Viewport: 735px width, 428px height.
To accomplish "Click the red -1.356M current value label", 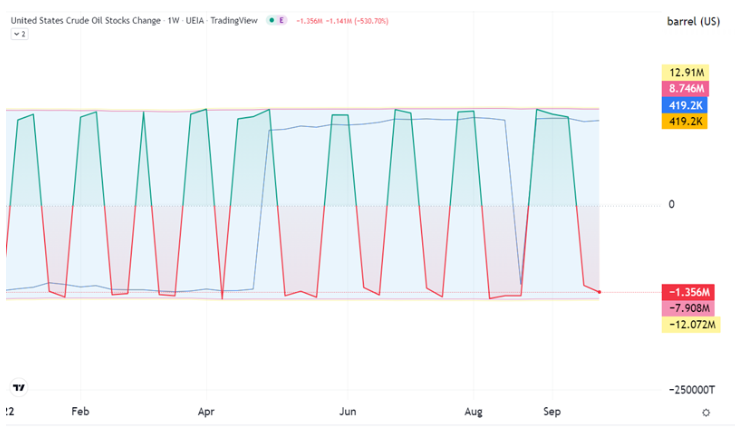I will [x=688, y=292].
